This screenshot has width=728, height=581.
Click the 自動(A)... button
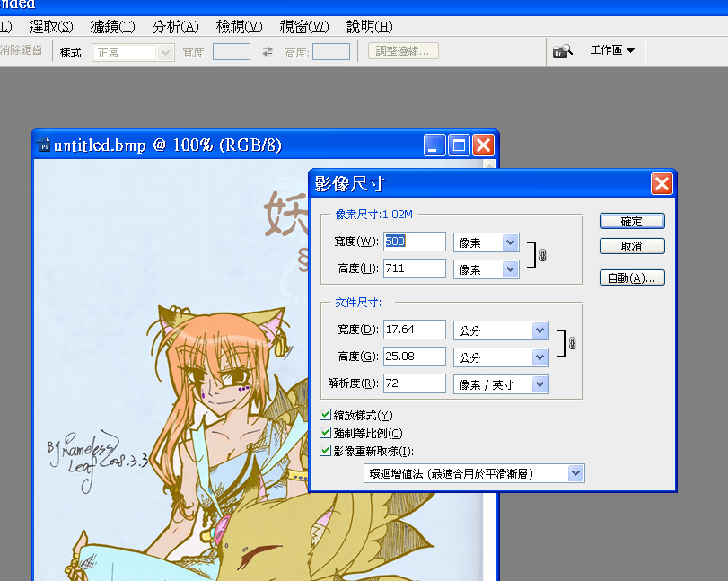click(632, 277)
